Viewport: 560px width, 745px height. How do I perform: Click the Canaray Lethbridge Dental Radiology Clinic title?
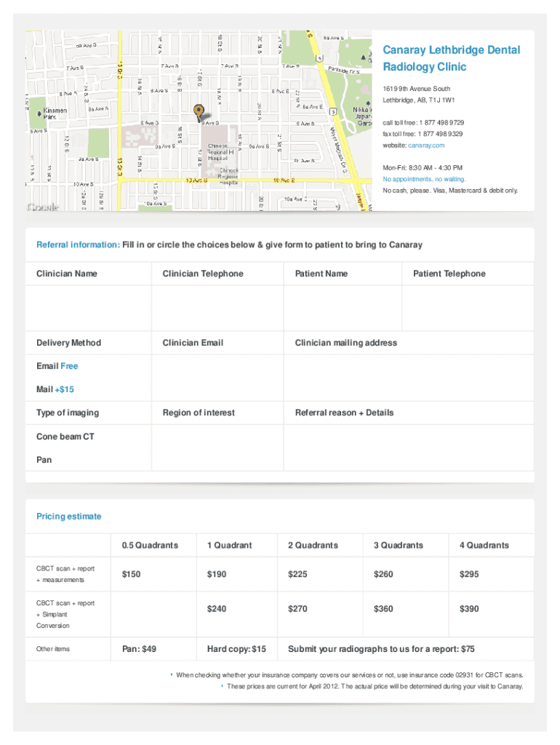click(451, 58)
